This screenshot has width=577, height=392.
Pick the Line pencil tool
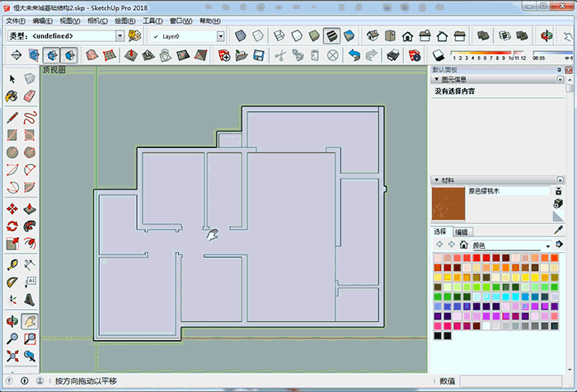point(12,115)
